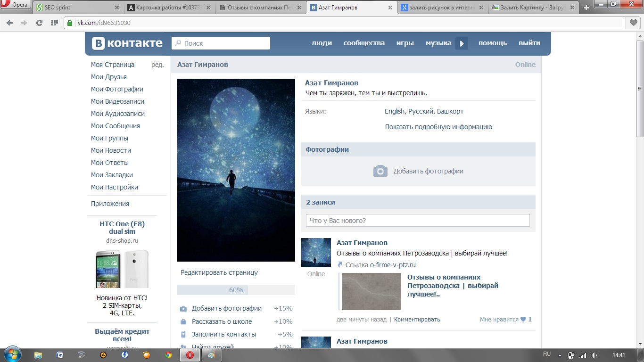Screen dimensions: 644x362
Task: Open the Speed Dial grid icon
Action: [54, 23]
